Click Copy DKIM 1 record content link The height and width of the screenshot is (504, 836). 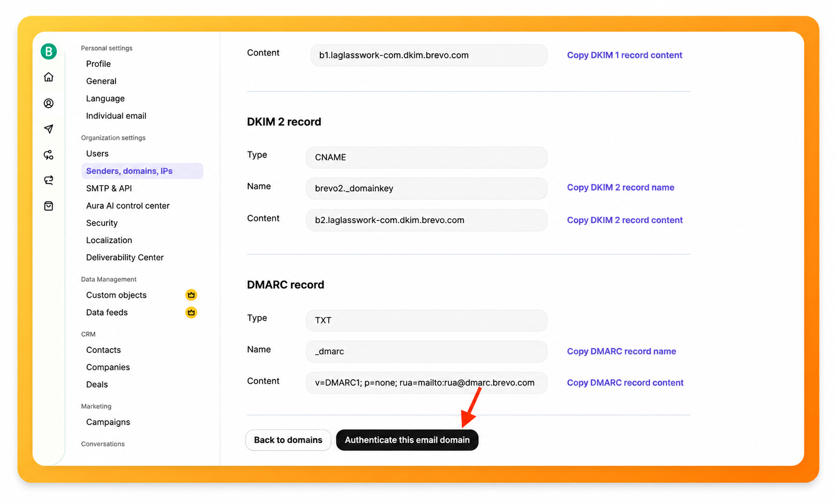click(x=624, y=55)
